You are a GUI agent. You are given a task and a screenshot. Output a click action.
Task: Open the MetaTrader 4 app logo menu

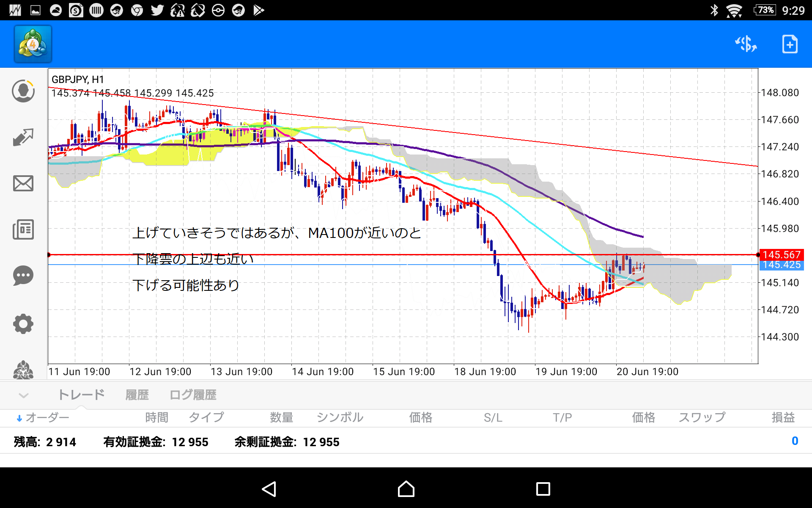coord(33,44)
